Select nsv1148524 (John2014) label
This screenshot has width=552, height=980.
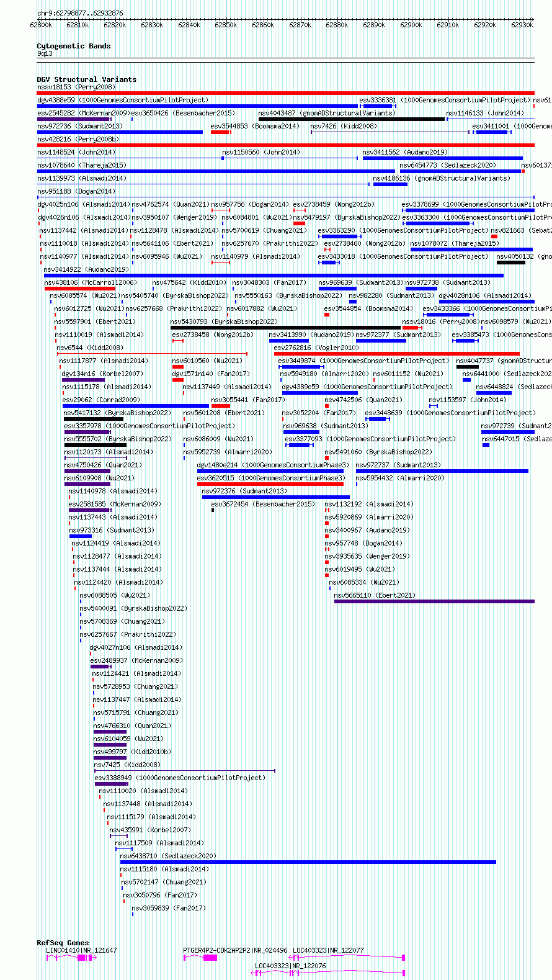76,153
